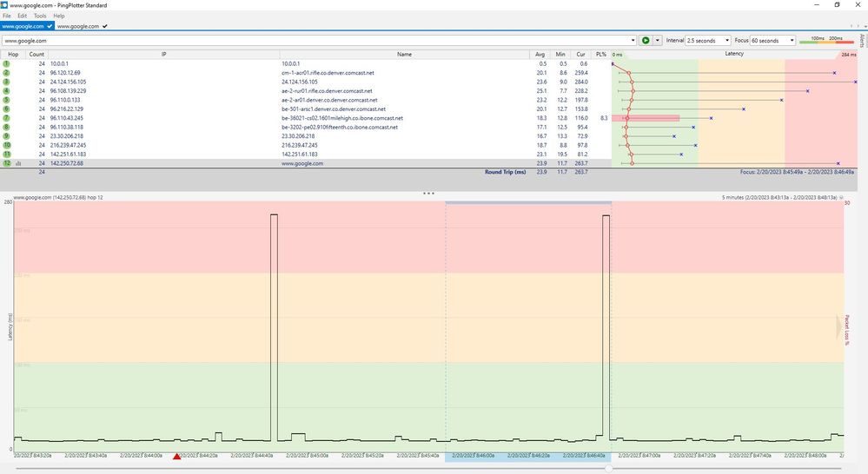Click the Name column header
Viewport: 868px width, 474px height.
pyautogui.click(x=404, y=54)
